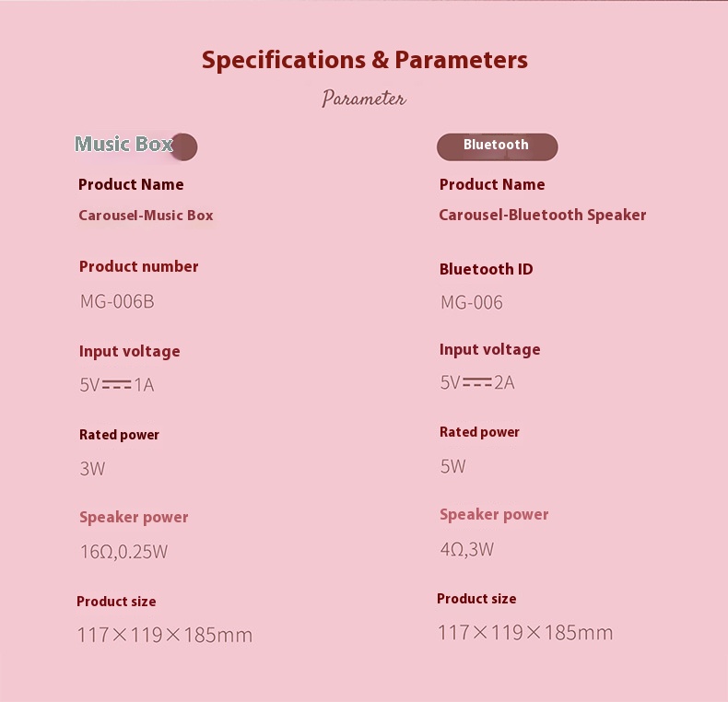Screen dimensions: 728x702
Task: Click Product size label under Music Box
Action: click(116, 602)
